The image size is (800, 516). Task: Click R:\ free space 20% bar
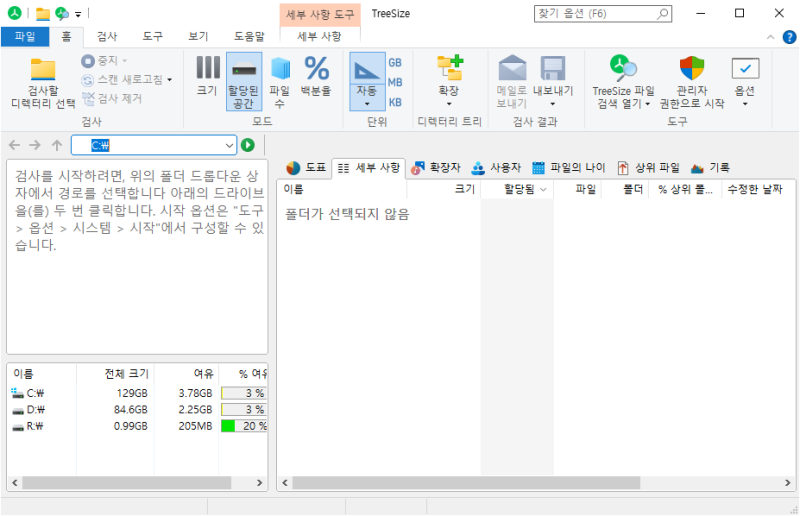[x=244, y=426]
